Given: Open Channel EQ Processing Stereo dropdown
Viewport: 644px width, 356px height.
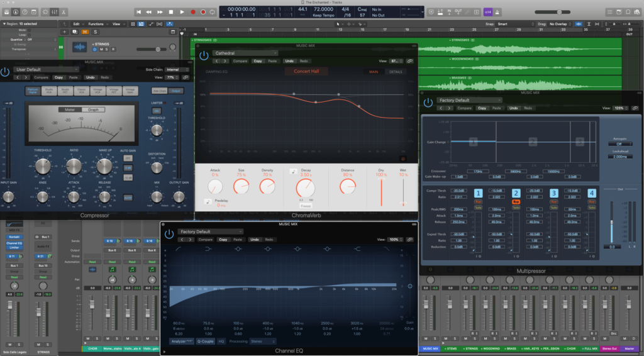Looking at the screenshot, I should pyautogui.click(x=263, y=341).
